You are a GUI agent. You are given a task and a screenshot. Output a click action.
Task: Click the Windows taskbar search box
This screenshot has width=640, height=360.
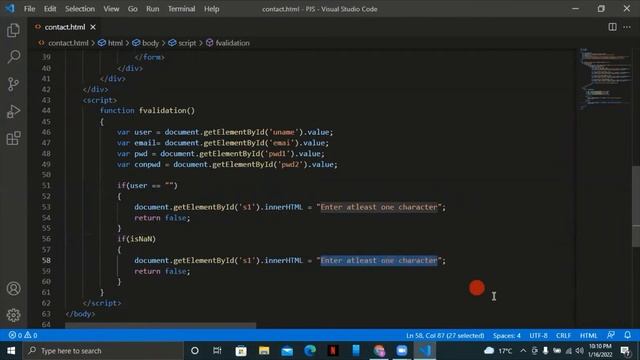[x=103, y=350]
